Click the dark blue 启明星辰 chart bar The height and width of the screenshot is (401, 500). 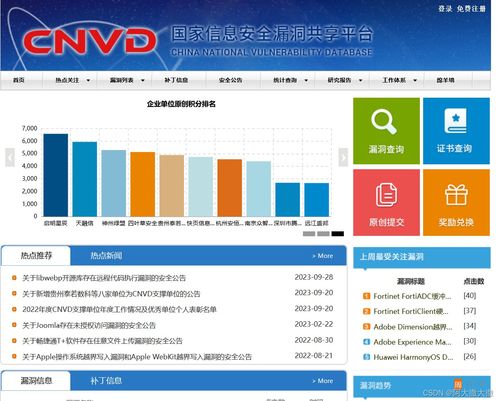56,175
